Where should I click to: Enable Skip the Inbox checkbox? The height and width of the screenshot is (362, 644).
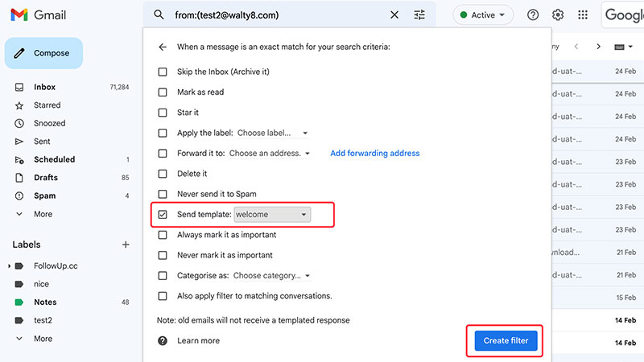163,72
